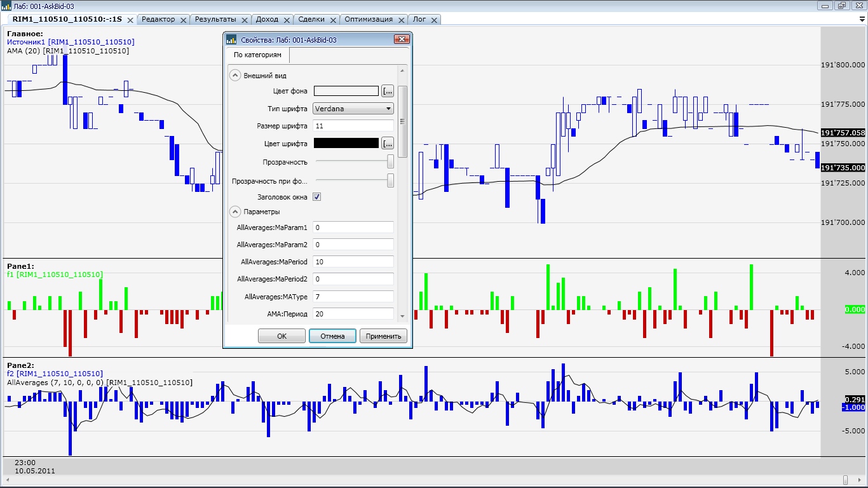
Task: Collapse the Внешний вид section
Action: (234, 76)
